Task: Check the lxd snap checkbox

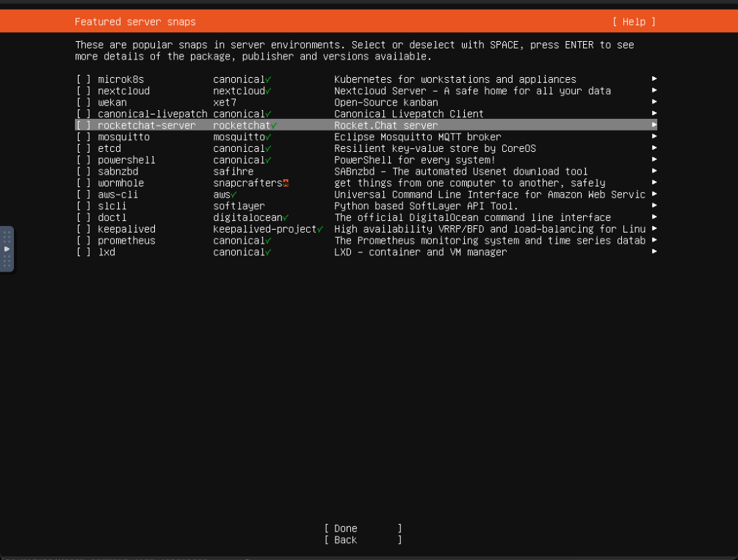Action: (x=83, y=252)
